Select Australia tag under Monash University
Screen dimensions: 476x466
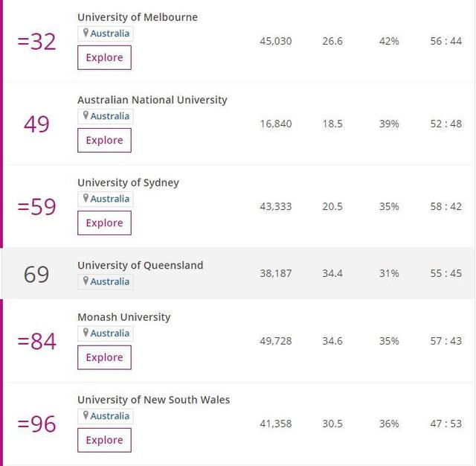coord(109,333)
